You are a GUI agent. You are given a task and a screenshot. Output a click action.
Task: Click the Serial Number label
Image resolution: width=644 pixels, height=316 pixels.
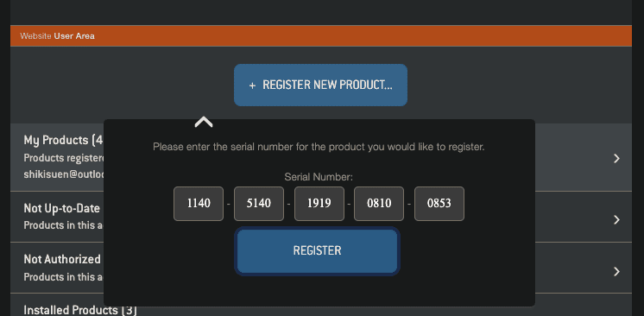[x=319, y=177]
